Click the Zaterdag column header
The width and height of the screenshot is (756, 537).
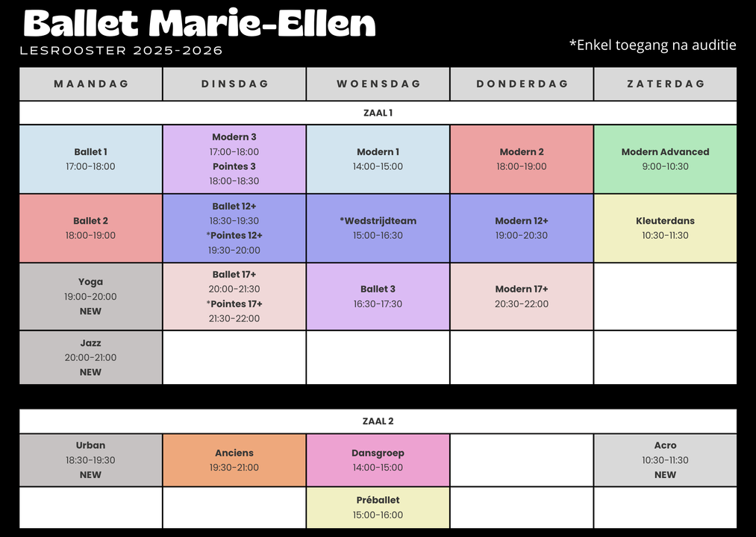[x=666, y=84]
